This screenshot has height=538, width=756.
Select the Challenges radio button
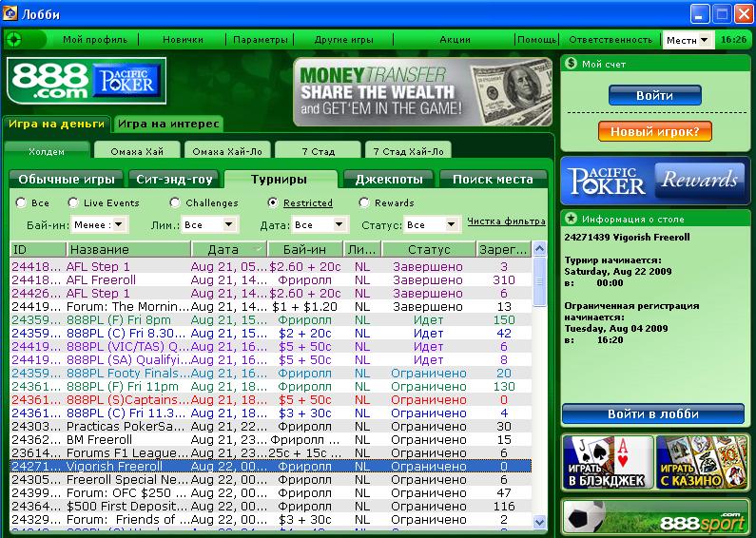[175, 202]
